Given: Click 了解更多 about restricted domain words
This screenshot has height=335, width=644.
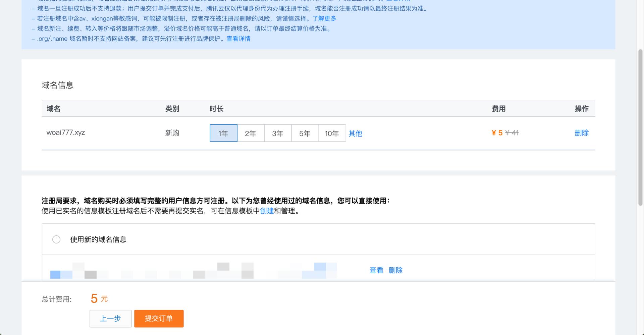Looking at the screenshot, I should [x=324, y=18].
